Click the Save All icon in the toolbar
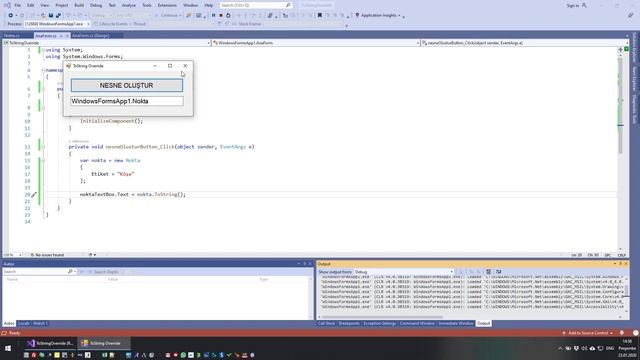640x360 pixels. [58, 15]
